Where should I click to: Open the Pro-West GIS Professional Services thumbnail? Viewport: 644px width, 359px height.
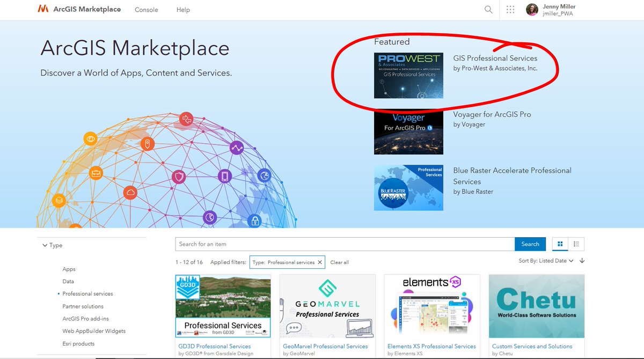408,75
